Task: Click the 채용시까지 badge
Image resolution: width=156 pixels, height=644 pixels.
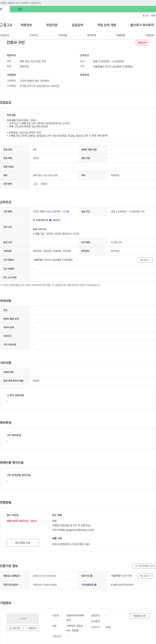Action: point(143,43)
